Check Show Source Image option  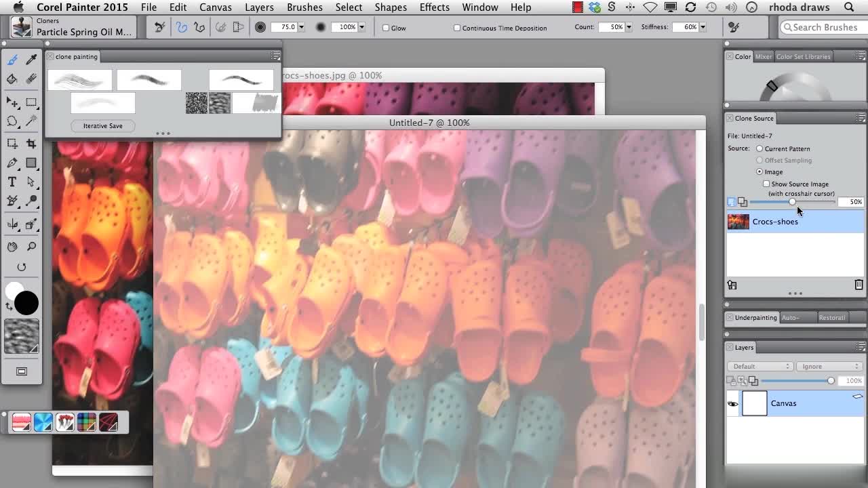click(x=766, y=184)
